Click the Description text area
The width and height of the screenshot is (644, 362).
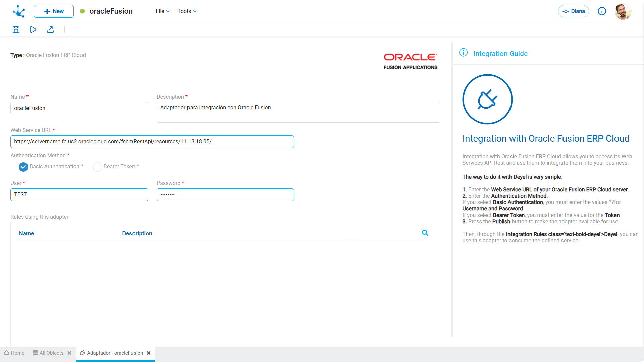click(298, 112)
